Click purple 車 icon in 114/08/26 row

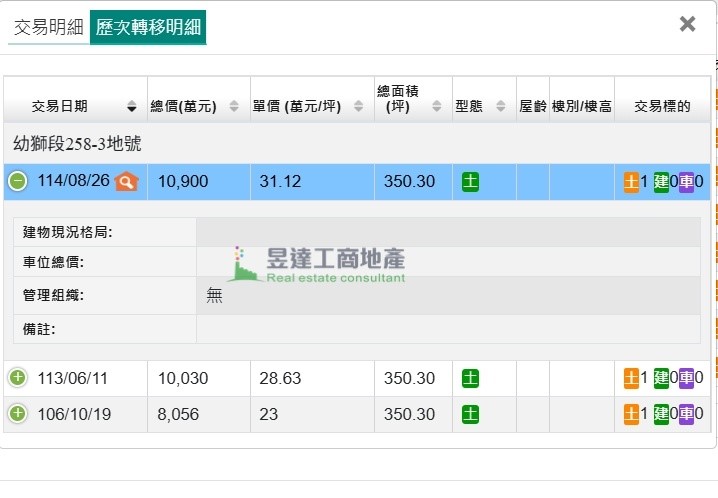coord(686,182)
